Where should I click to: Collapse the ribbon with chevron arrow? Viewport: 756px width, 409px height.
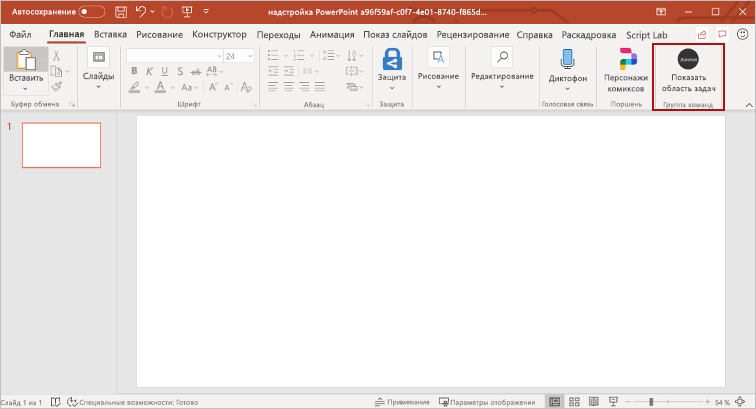(749, 105)
